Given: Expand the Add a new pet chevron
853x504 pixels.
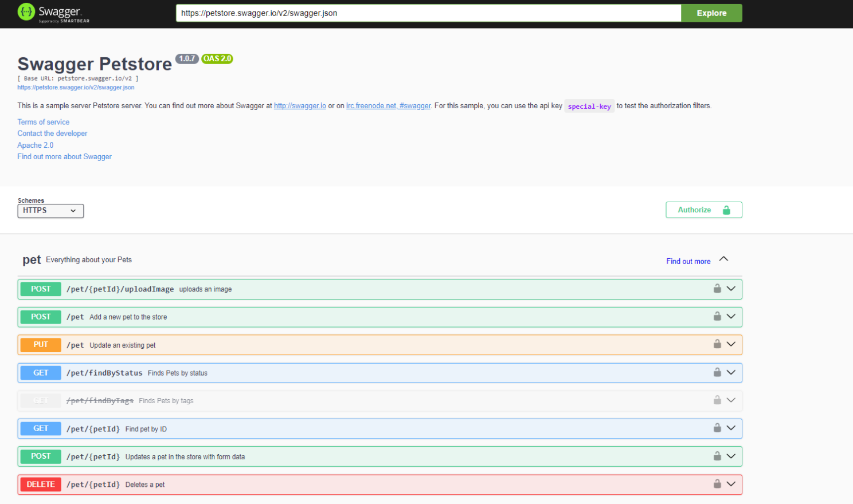Looking at the screenshot, I should click(731, 316).
